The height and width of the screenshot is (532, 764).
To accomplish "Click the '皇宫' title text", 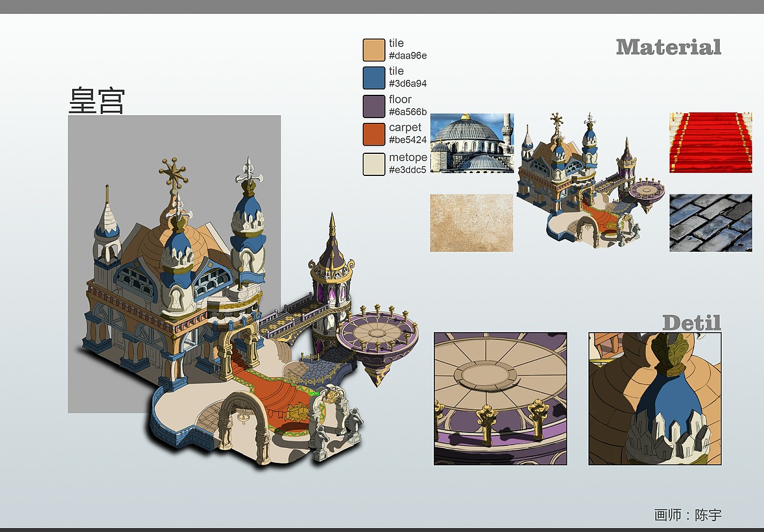I will (x=96, y=100).
